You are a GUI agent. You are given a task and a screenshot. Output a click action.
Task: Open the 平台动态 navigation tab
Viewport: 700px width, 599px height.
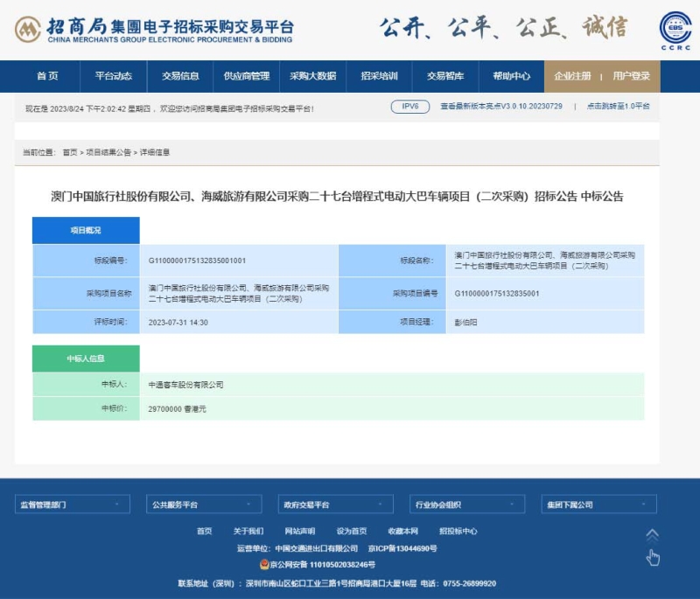click(x=114, y=76)
